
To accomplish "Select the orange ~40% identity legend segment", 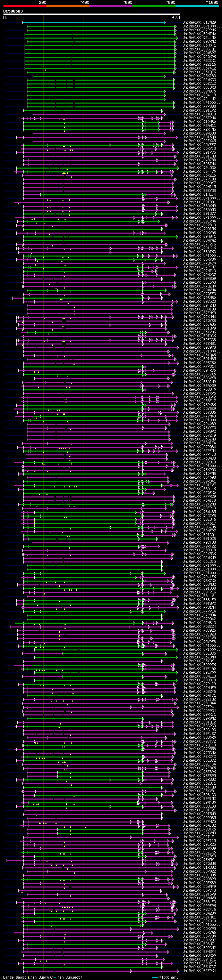I will [68, 6].
